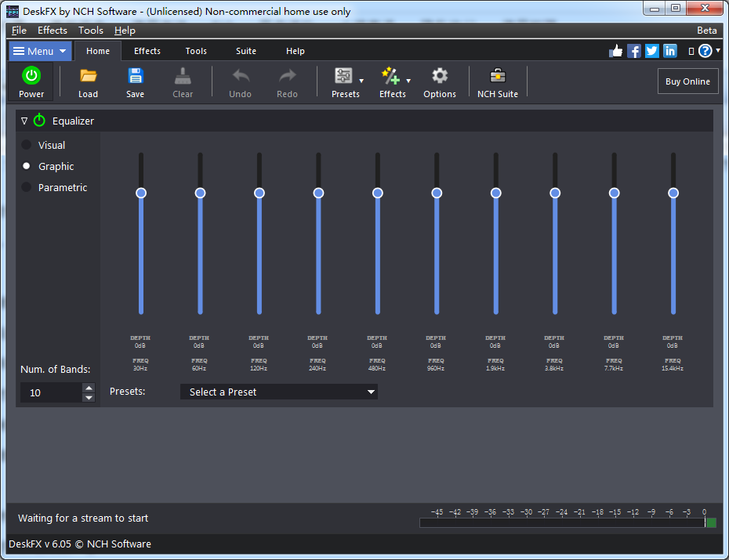Click the Undo icon

coord(240,81)
